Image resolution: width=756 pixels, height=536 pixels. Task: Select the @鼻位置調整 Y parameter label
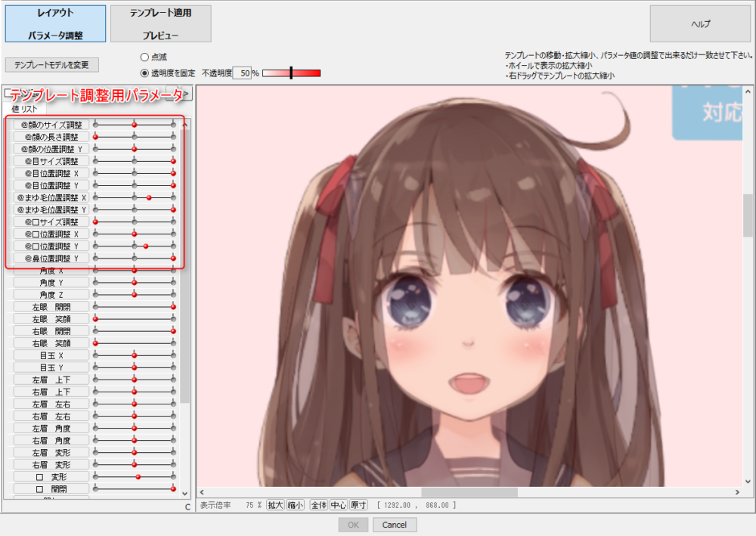pos(51,259)
